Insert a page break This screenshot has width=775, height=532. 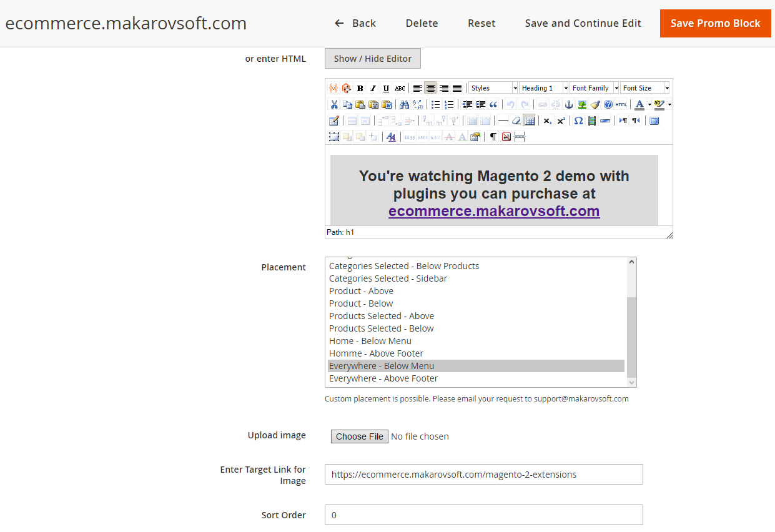520,137
